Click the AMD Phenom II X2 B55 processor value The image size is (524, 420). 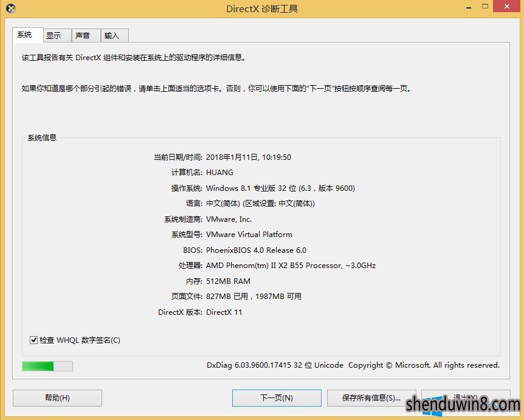[291, 266]
